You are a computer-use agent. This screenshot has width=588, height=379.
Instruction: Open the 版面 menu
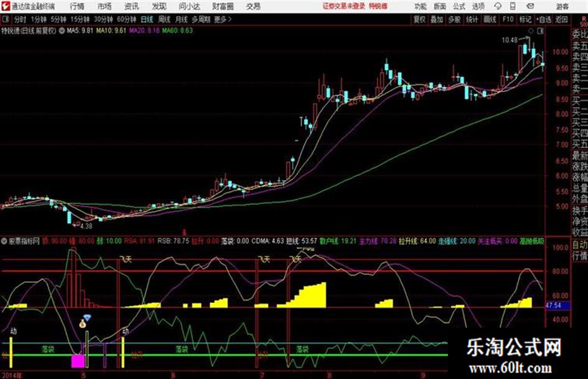point(439,6)
